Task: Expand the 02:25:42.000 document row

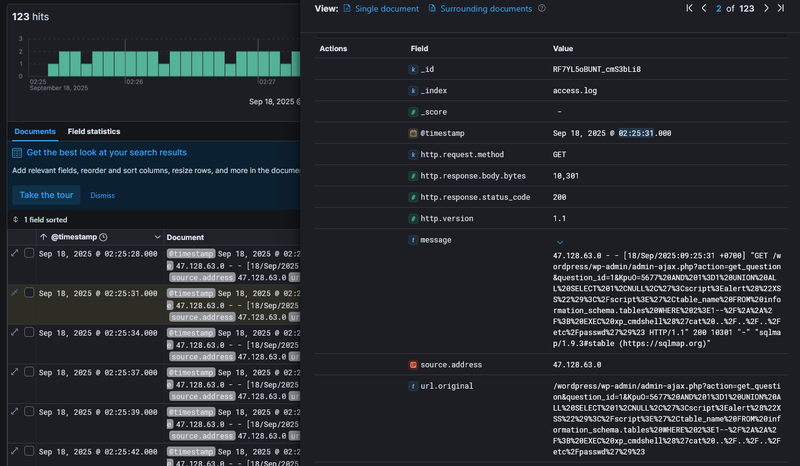Action: tap(15, 451)
